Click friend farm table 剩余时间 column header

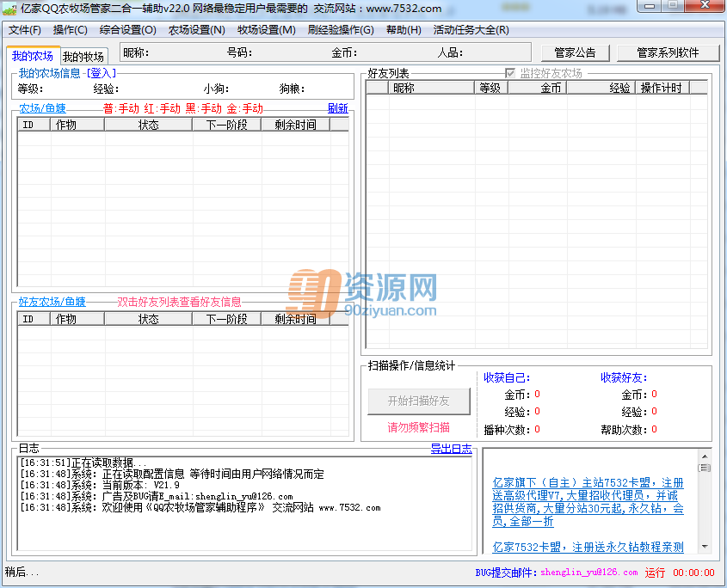(x=296, y=319)
